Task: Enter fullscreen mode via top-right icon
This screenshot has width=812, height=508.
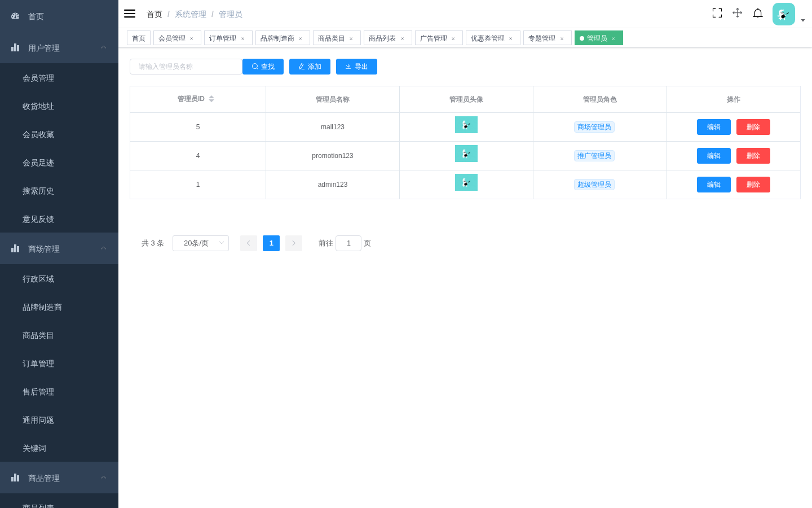Action: pyautogui.click(x=717, y=13)
